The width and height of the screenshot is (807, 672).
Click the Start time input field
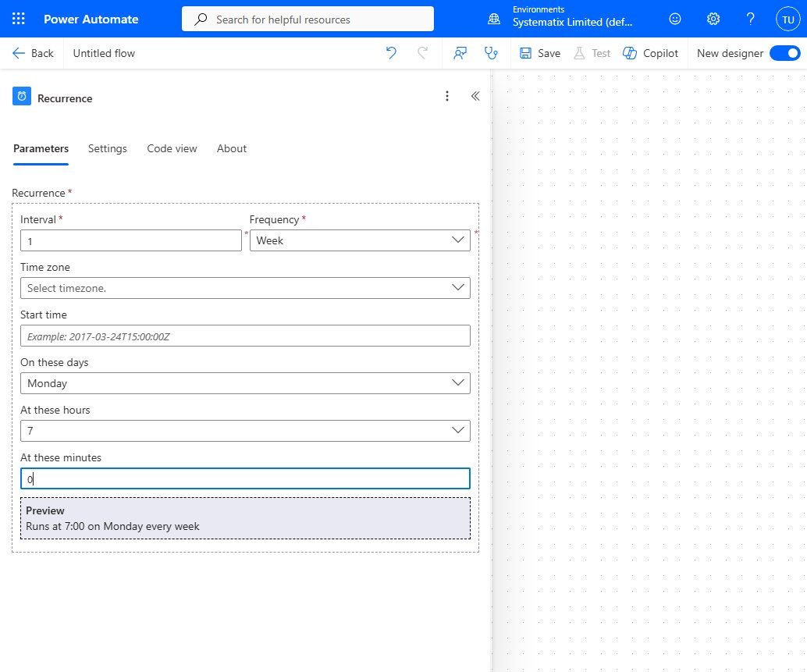coord(245,336)
